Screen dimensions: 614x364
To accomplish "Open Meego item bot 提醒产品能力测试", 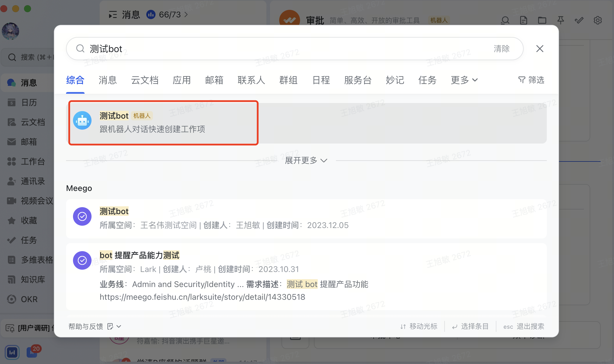I will tap(306, 277).
